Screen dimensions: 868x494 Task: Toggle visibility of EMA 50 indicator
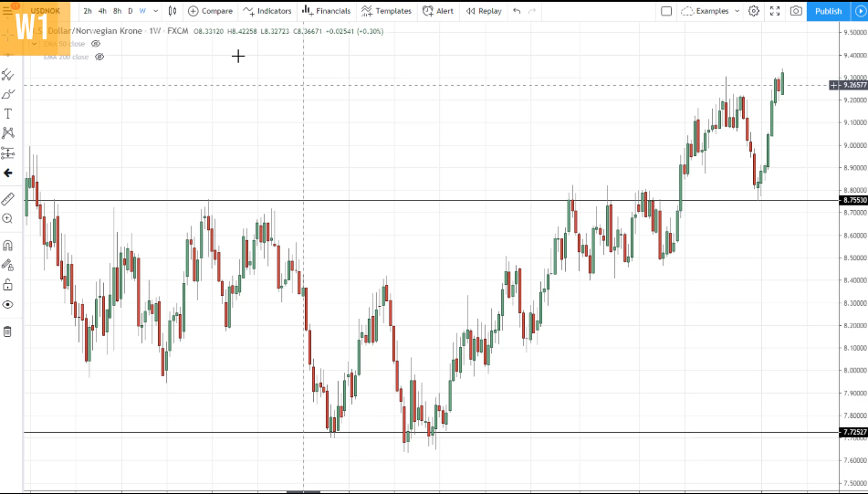(96, 43)
